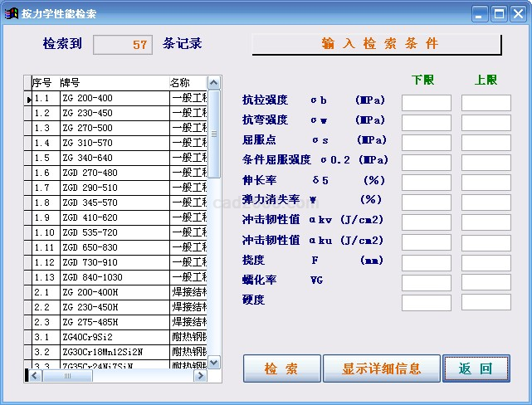Select the ZG40Cr9Si2 row
The height and width of the screenshot is (405, 532).
coord(114,337)
